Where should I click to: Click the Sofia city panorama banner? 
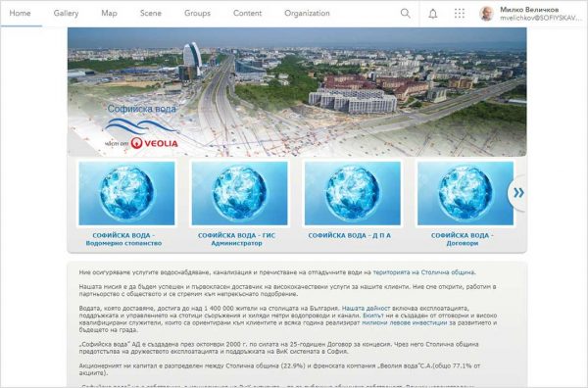click(x=297, y=92)
